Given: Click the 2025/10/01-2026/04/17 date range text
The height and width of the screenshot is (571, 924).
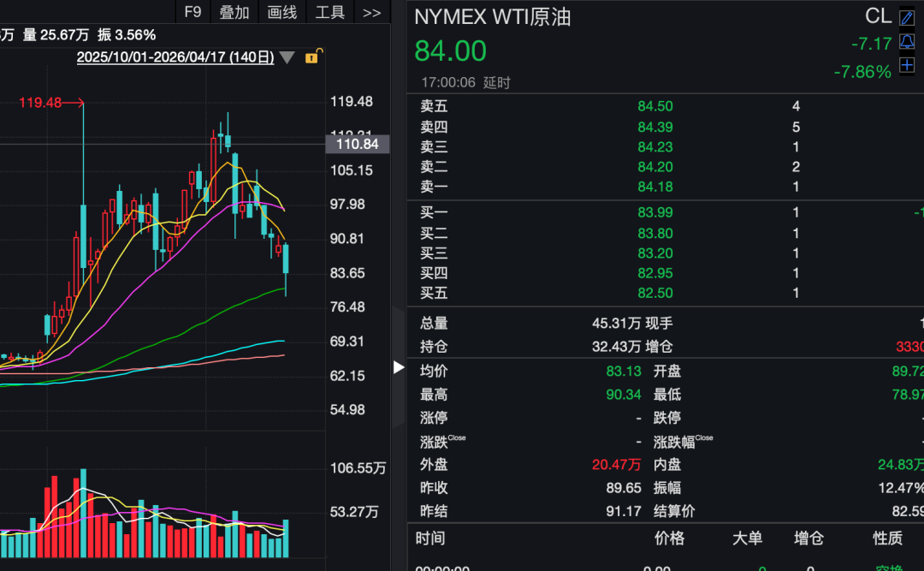Looking at the screenshot, I should 175,57.
